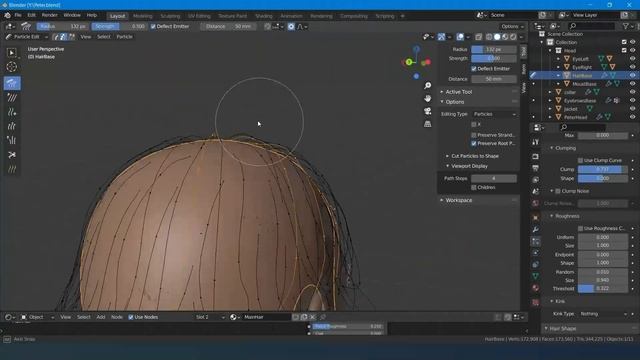640x360 pixels.
Task: Open Select menu in viewport header
Action: point(104,37)
